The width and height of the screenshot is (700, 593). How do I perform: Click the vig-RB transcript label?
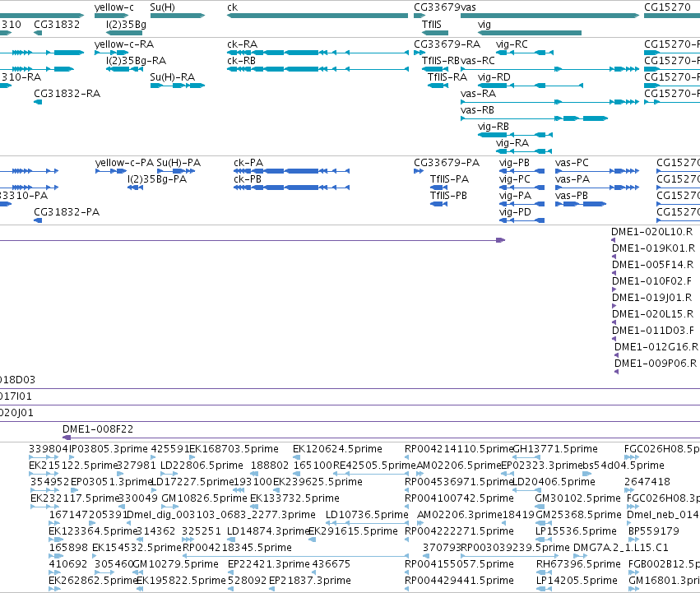pos(494,127)
